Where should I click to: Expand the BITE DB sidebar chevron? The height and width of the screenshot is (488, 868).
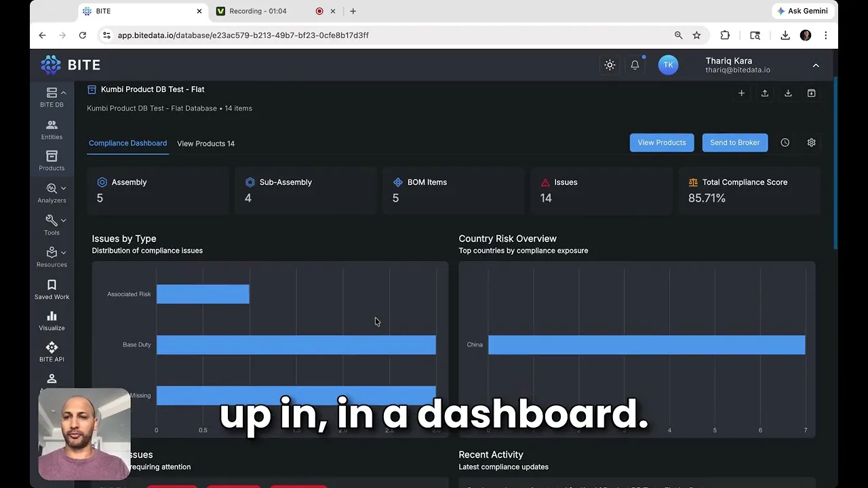(63, 93)
